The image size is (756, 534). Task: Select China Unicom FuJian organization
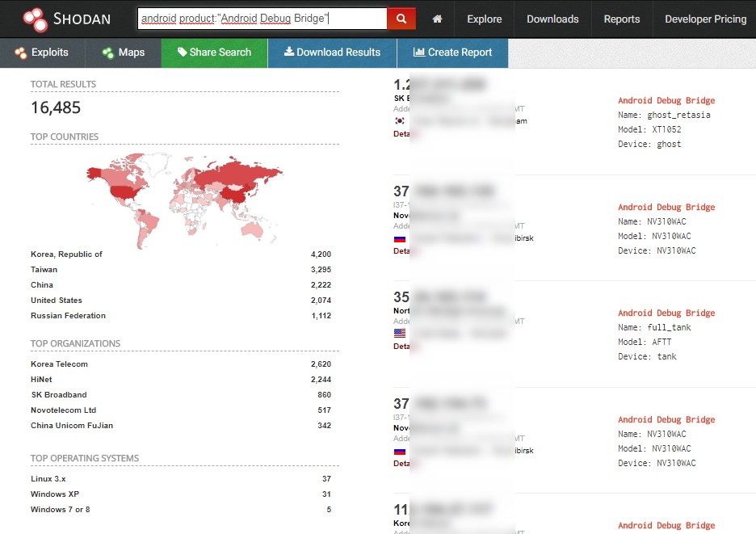(x=72, y=426)
